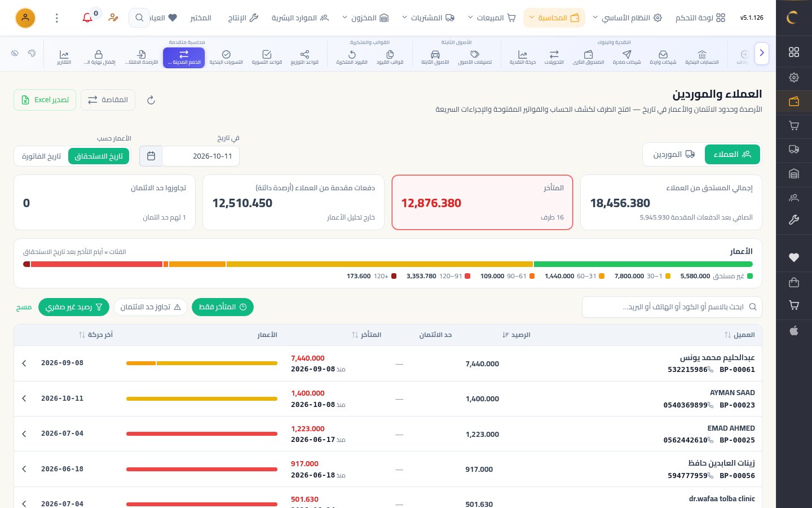The image size is (812, 508).
Task: Open لوحة التحكم dashboard menu
Action: point(700,18)
